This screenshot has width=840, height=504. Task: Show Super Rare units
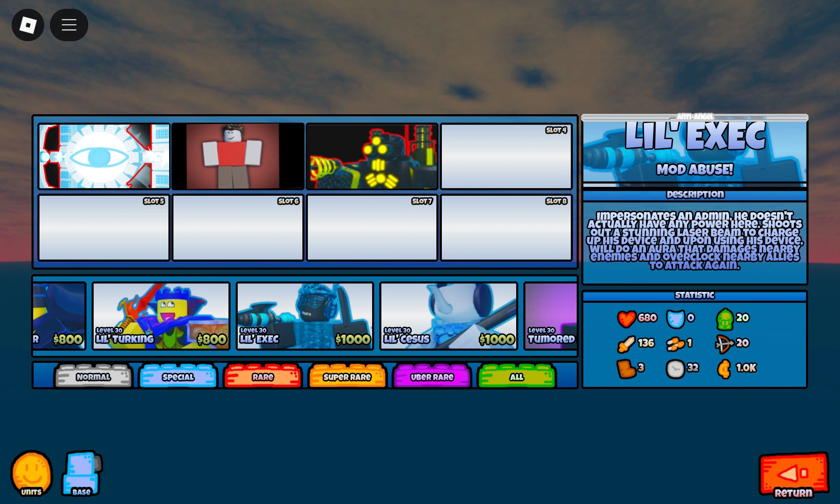[x=347, y=376]
